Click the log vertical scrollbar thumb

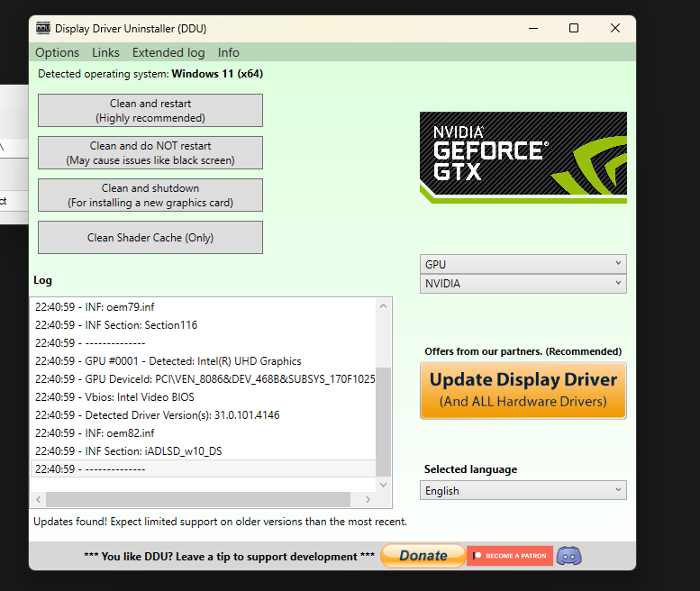[384, 422]
